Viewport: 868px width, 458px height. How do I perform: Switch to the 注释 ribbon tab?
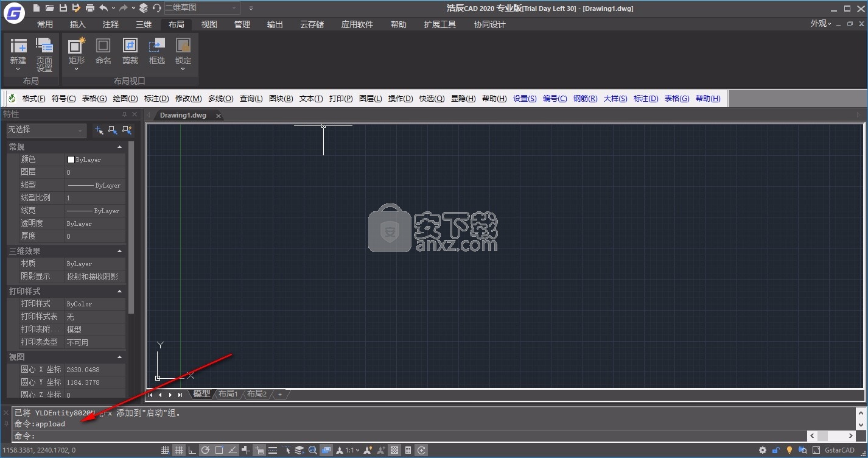tap(111, 24)
